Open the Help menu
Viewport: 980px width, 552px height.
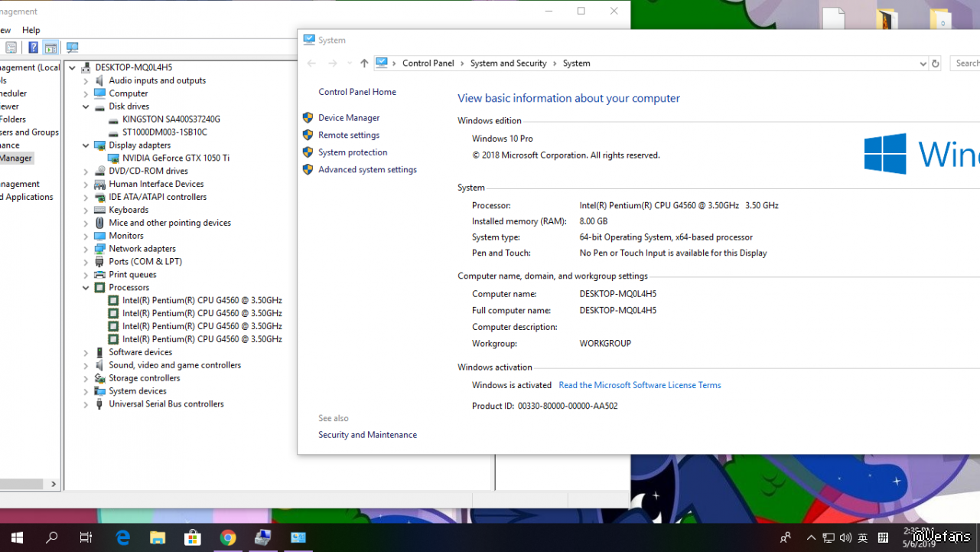click(x=31, y=30)
